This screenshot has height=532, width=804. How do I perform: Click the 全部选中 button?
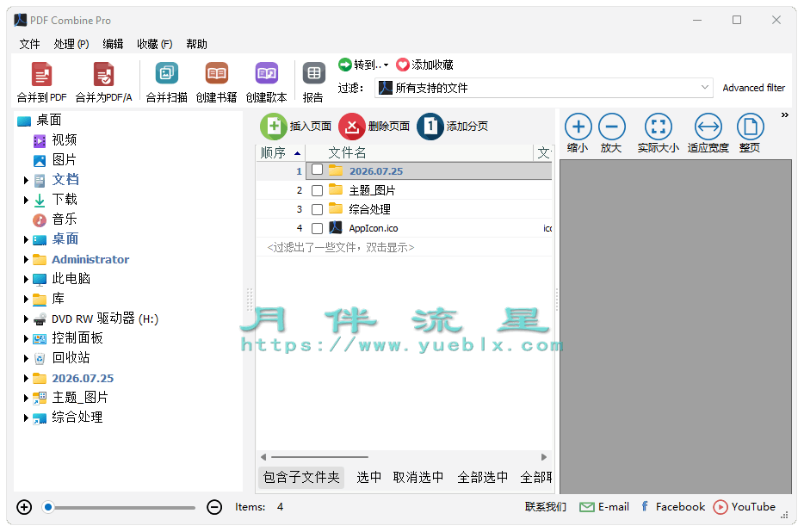483,478
